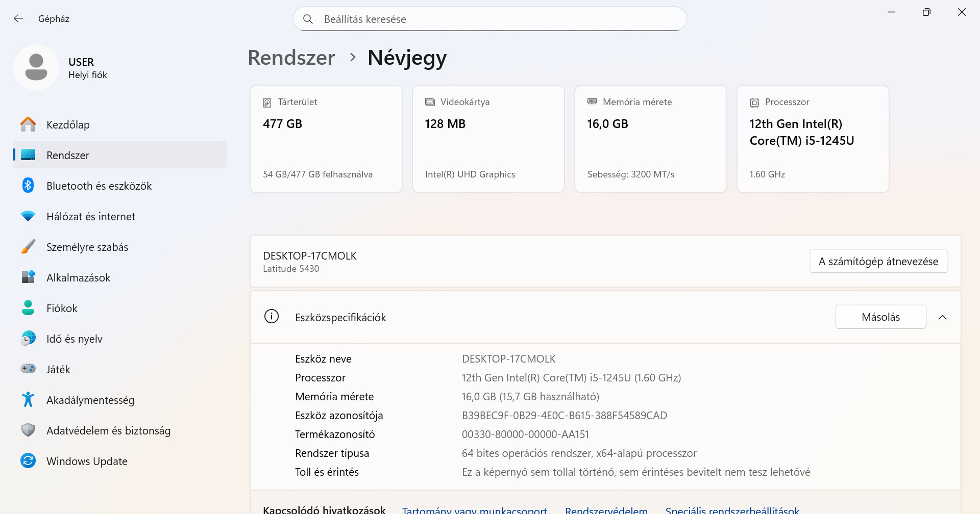Open Idő és nyelv settings
The height and width of the screenshot is (514, 980).
point(74,339)
